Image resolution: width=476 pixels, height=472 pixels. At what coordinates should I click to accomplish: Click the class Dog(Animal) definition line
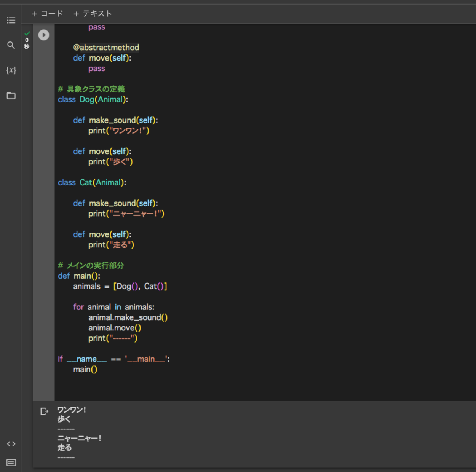click(x=93, y=100)
